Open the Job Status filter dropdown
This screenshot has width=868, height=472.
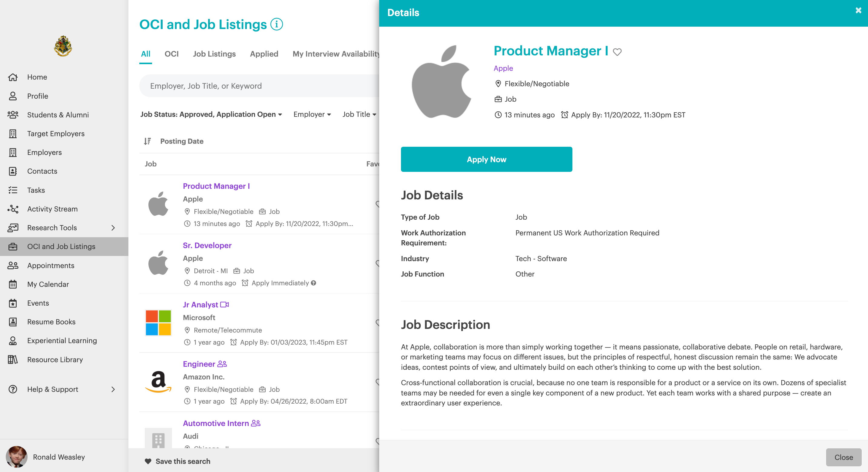pos(211,114)
